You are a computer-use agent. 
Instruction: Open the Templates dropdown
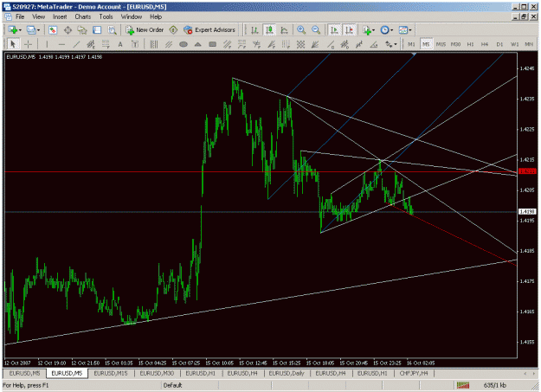[405, 30]
